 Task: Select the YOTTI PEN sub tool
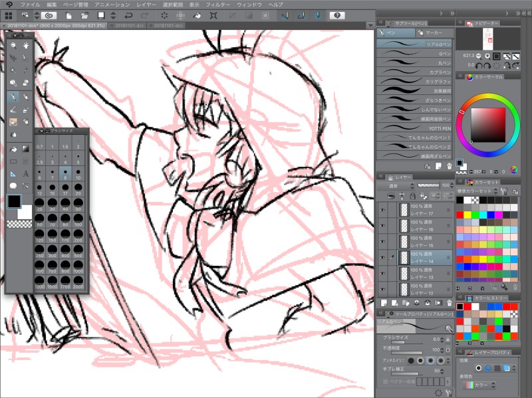(414, 128)
